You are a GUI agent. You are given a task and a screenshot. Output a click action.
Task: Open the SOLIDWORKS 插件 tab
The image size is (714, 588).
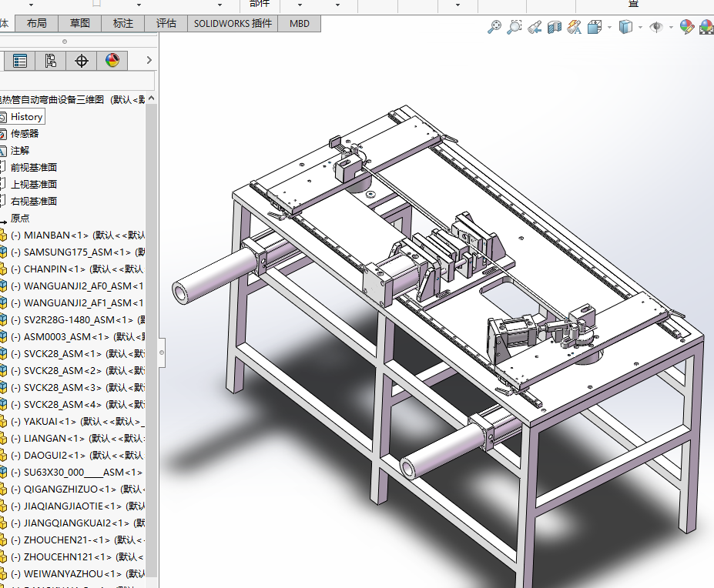(233, 23)
